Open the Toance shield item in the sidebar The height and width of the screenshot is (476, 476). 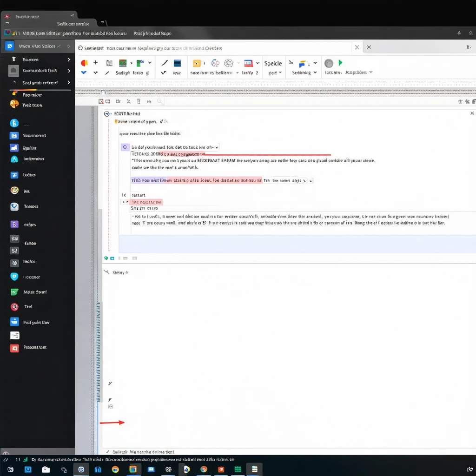pos(24,206)
